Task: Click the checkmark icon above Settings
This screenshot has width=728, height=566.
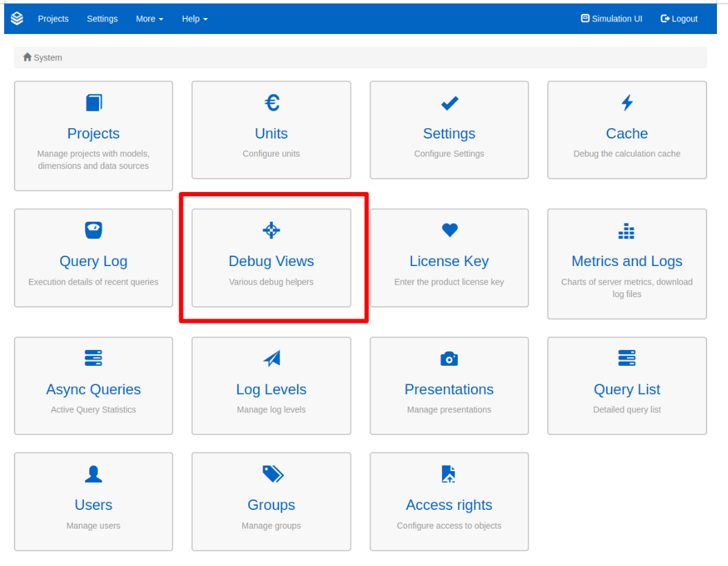Action: click(x=450, y=103)
